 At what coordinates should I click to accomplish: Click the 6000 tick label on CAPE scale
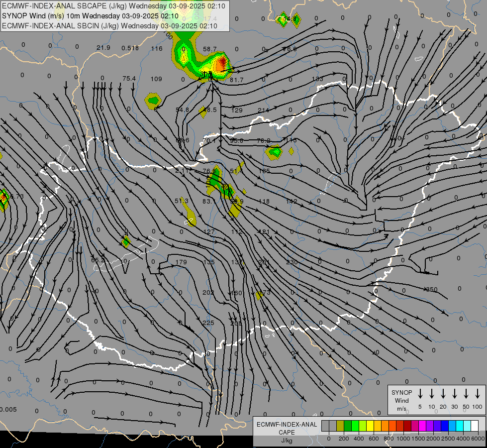pyautogui.click(x=478, y=439)
